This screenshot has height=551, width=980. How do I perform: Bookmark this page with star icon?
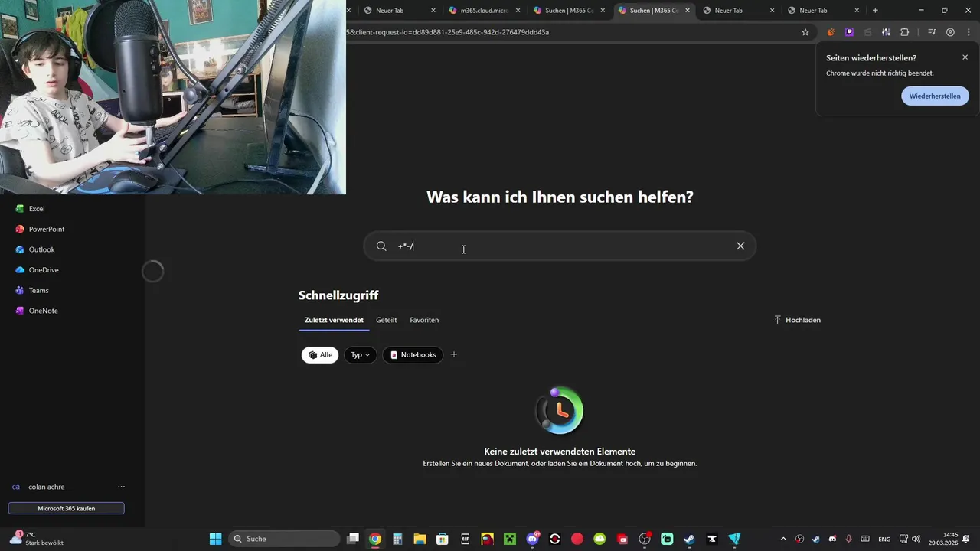click(805, 32)
